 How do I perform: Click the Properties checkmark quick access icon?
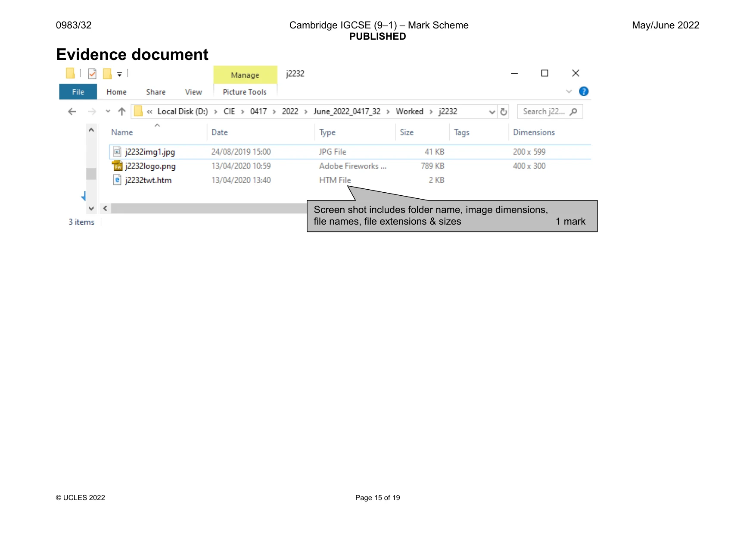tap(92, 74)
